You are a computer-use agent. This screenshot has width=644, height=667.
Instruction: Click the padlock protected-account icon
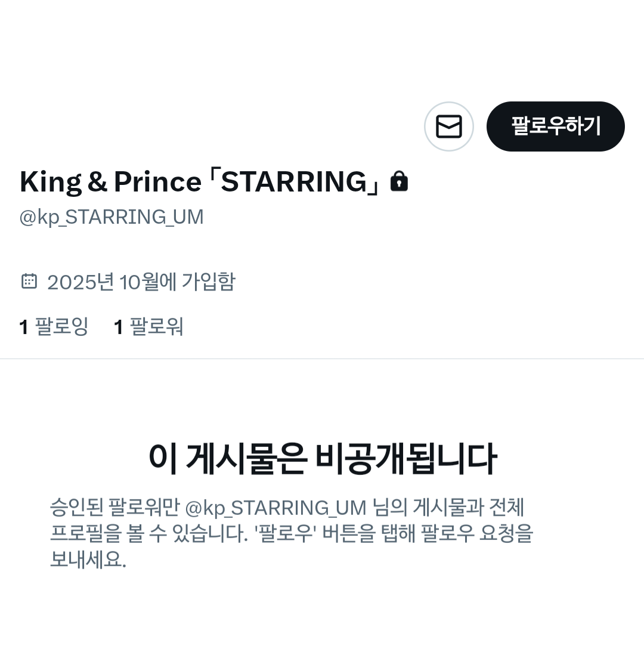(x=399, y=181)
